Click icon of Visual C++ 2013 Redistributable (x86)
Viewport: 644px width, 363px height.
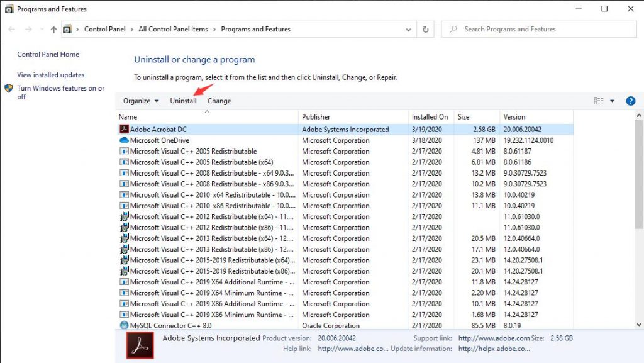click(x=124, y=249)
